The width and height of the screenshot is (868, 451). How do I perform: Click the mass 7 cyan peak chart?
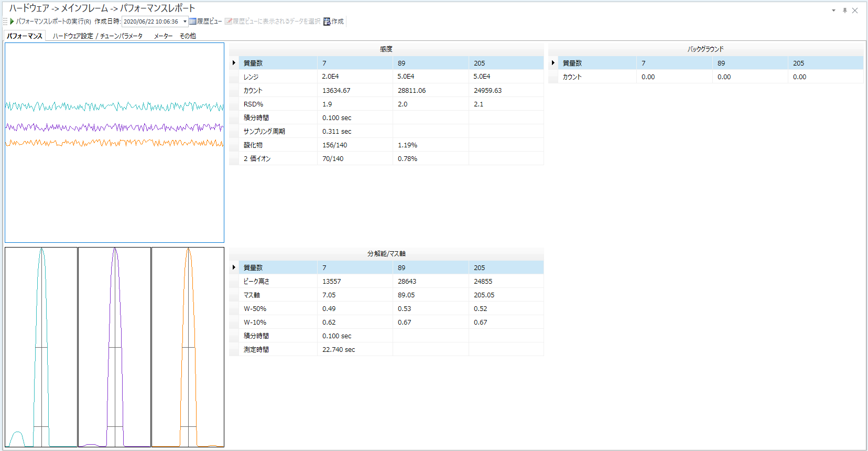pyautogui.click(x=41, y=347)
